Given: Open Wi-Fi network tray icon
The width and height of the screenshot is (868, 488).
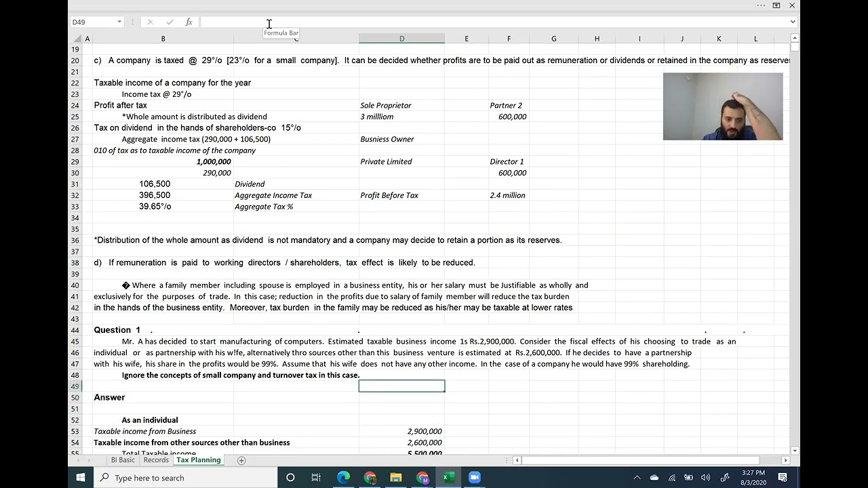Looking at the screenshot, I should (x=672, y=477).
